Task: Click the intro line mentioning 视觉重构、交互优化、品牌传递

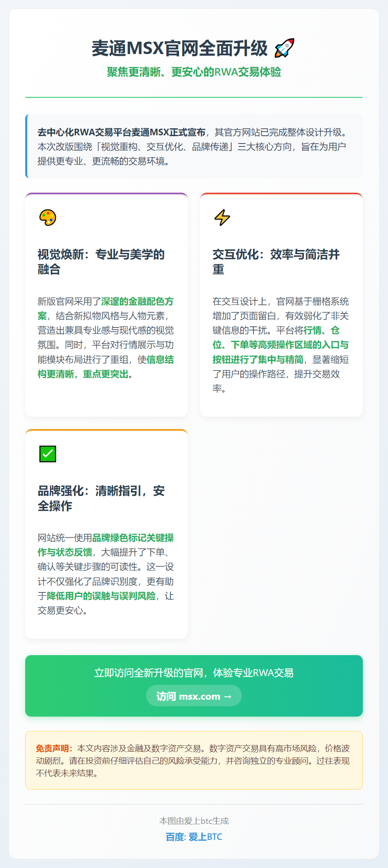Action: click(192, 146)
